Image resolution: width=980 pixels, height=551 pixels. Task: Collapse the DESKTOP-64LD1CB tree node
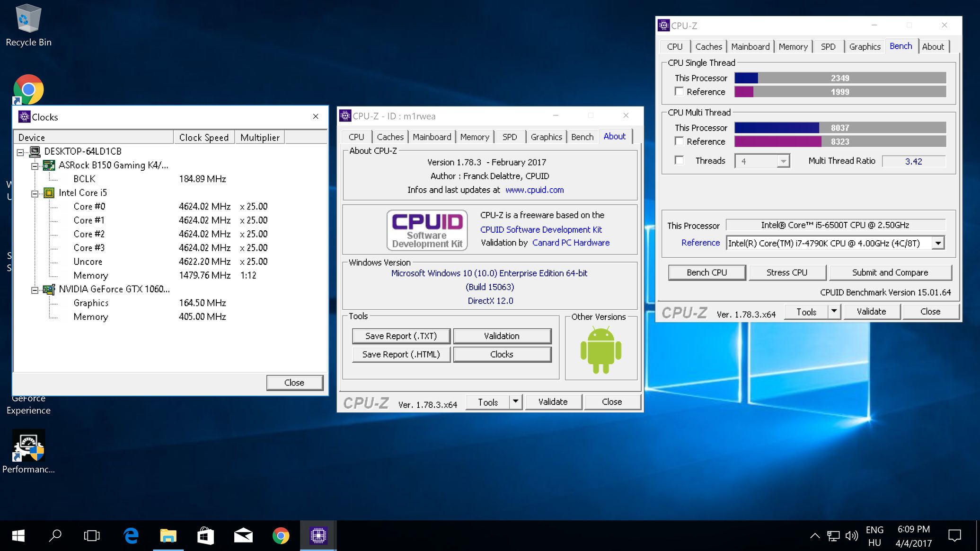[x=20, y=152]
